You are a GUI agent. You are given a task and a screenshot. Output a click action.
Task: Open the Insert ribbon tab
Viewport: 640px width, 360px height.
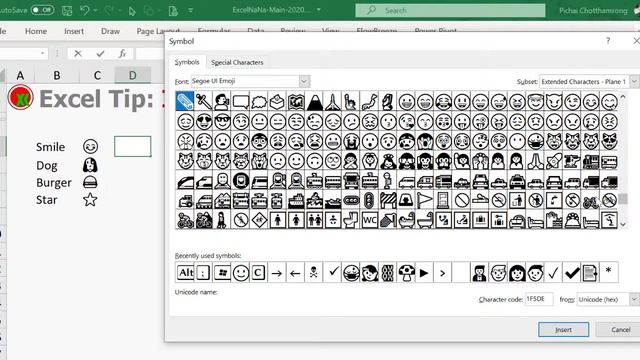(74, 31)
